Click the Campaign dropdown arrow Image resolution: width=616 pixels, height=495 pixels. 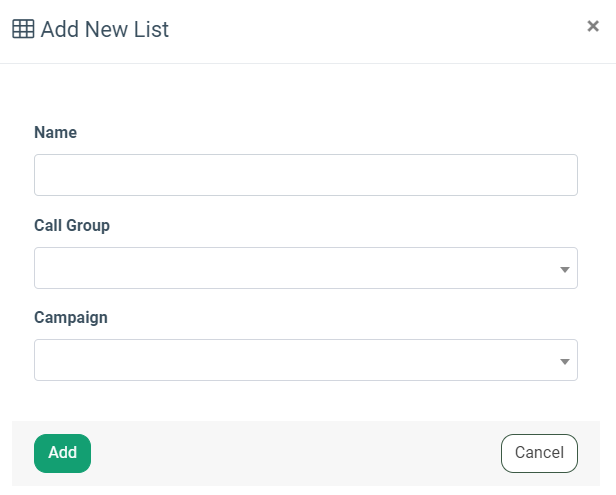point(564,361)
